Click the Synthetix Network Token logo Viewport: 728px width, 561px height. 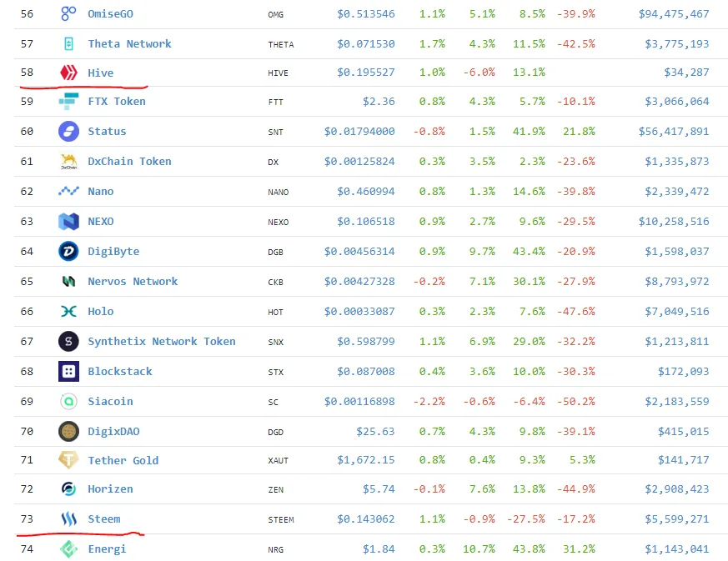[x=68, y=342]
